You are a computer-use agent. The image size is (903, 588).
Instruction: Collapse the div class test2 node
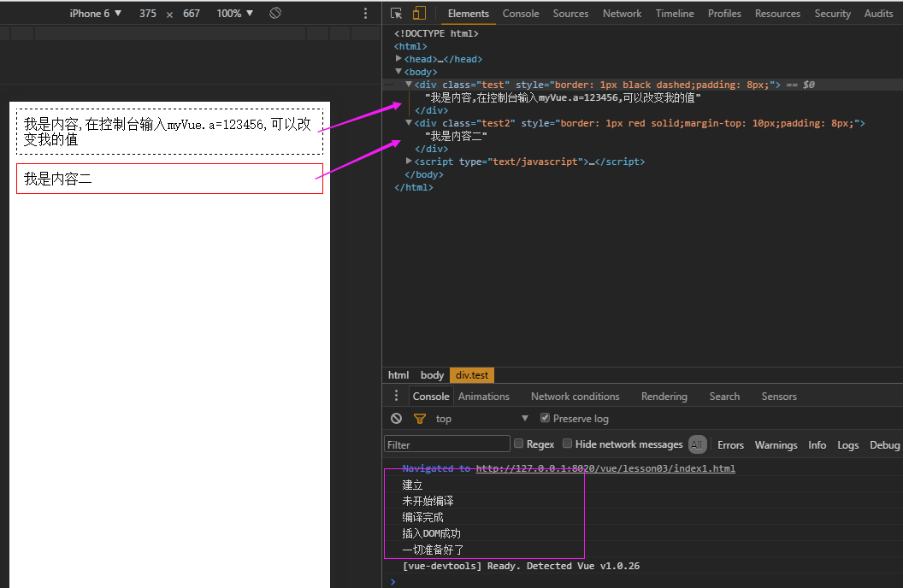408,122
